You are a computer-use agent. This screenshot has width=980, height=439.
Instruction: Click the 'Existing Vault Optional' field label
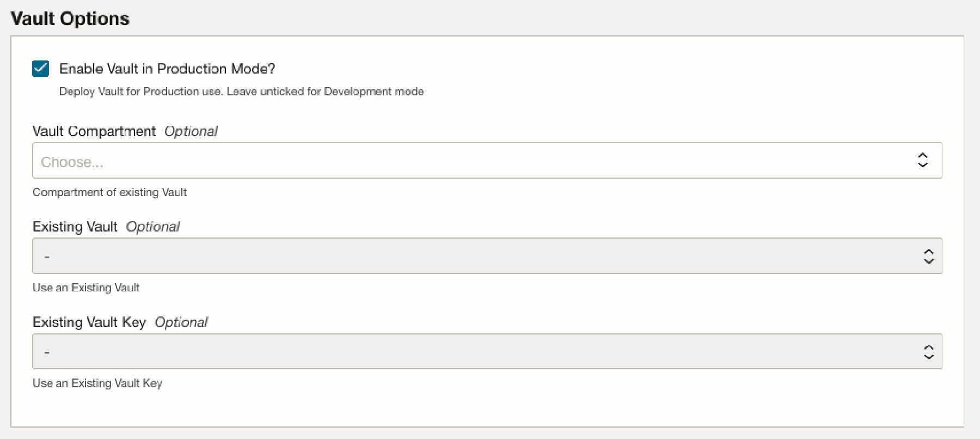[x=106, y=227]
